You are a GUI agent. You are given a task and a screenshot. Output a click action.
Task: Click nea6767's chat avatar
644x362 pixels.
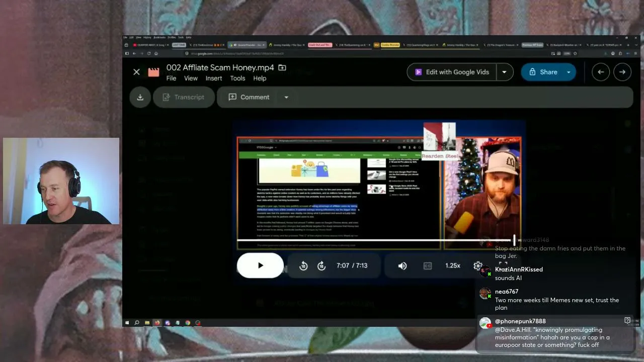pos(485,294)
